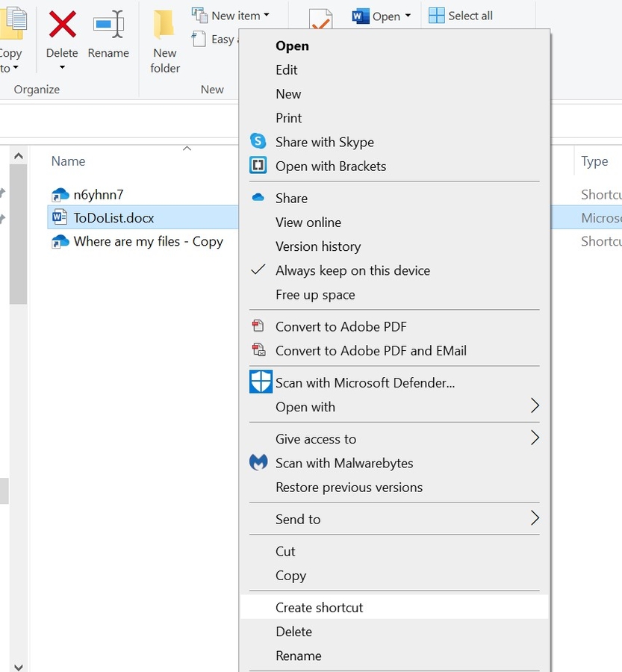This screenshot has width=622, height=672.
Task: Toggle Always keep on this device
Action: click(x=352, y=270)
